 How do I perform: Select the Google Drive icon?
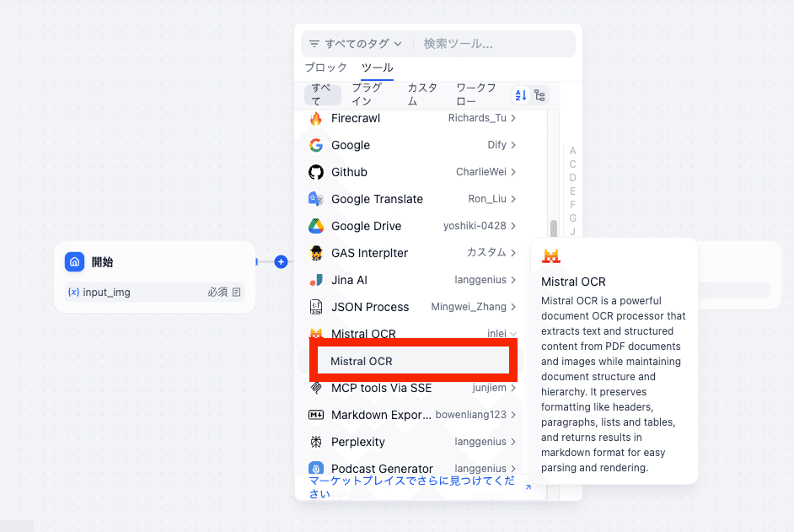315,226
